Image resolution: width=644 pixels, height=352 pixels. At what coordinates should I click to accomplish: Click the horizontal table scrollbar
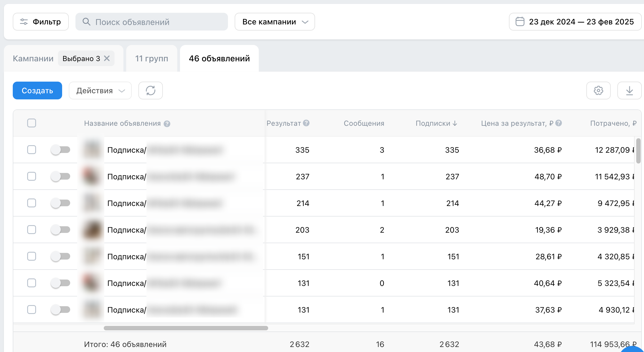coord(186,328)
